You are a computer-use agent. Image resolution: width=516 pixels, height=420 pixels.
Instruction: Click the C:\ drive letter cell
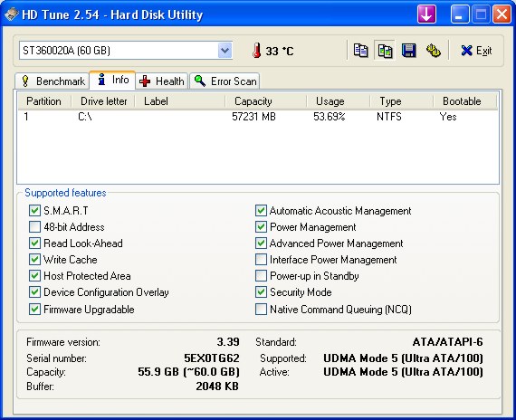[85, 117]
